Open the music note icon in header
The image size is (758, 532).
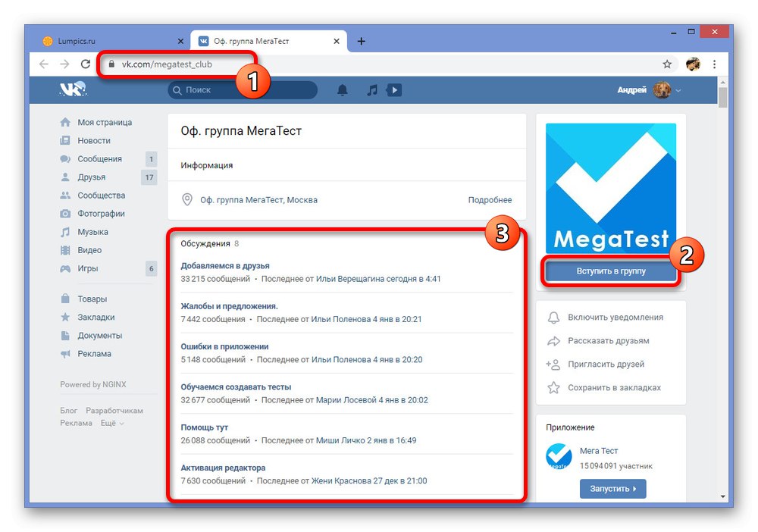pyautogui.click(x=371, y=90)
